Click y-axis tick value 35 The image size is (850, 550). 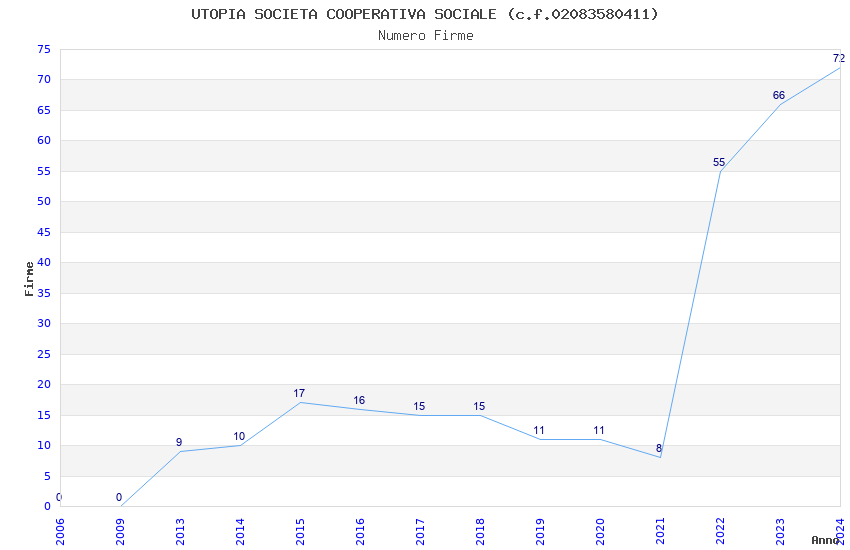point(44,293)
